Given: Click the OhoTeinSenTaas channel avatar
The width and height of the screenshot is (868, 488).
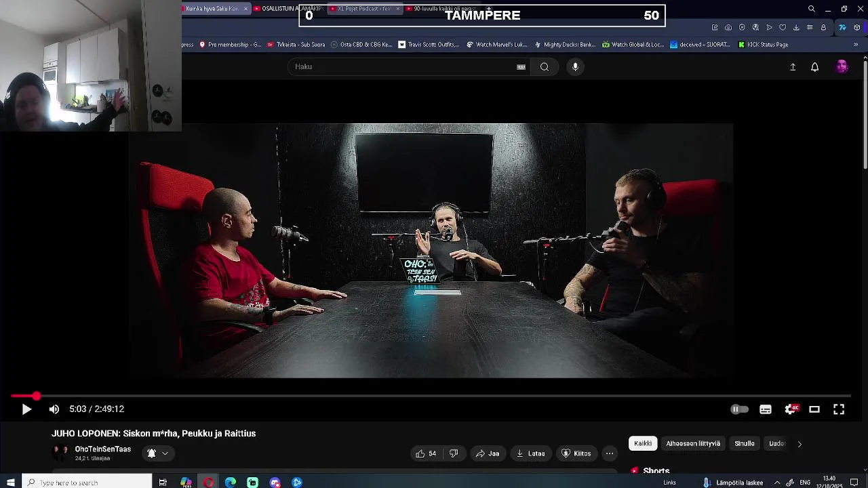Looking at the screenshot, I should 60,453.
